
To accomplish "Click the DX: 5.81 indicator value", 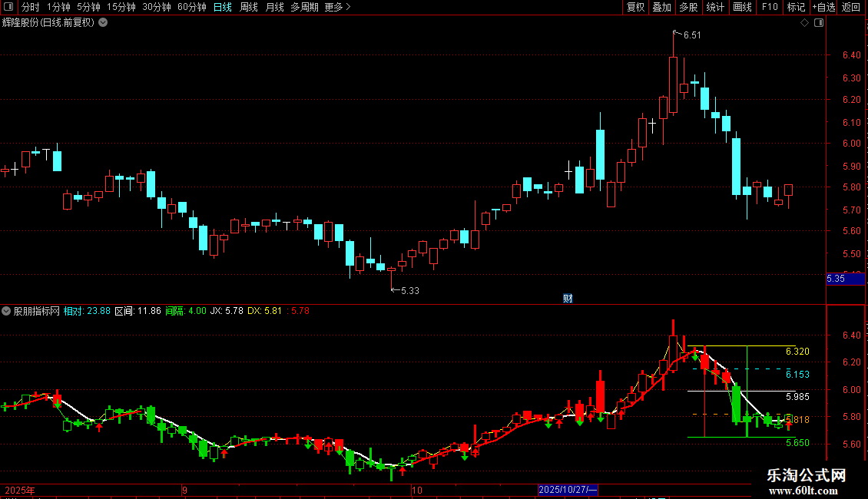I will (x=264, y=311).
